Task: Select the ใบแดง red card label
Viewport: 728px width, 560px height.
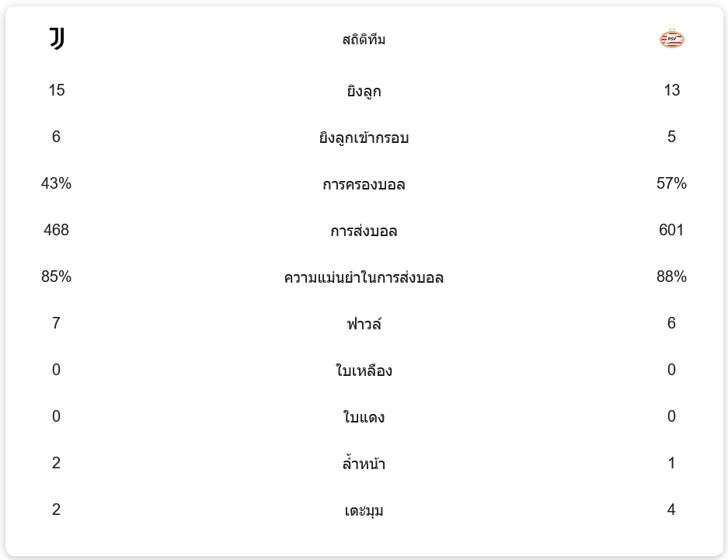Action: pos(364,417)
